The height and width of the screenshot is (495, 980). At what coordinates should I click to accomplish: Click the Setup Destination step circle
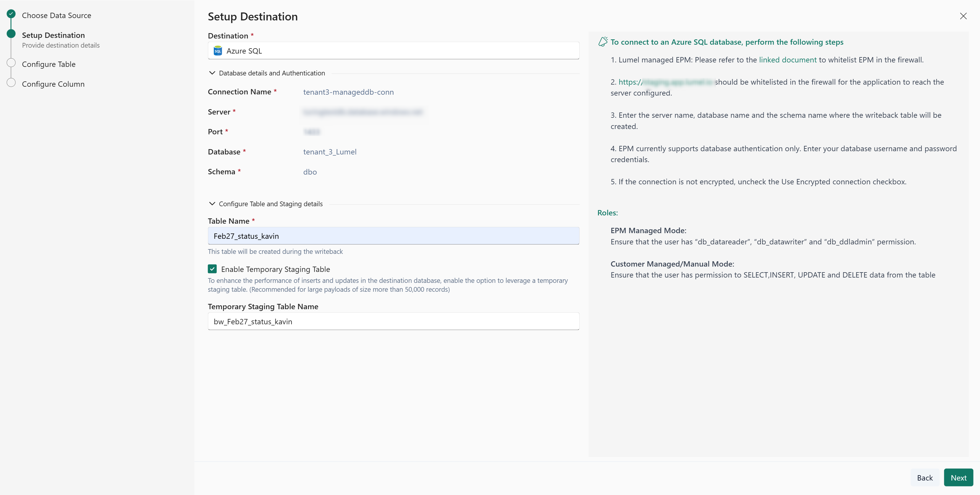point(11,34)
